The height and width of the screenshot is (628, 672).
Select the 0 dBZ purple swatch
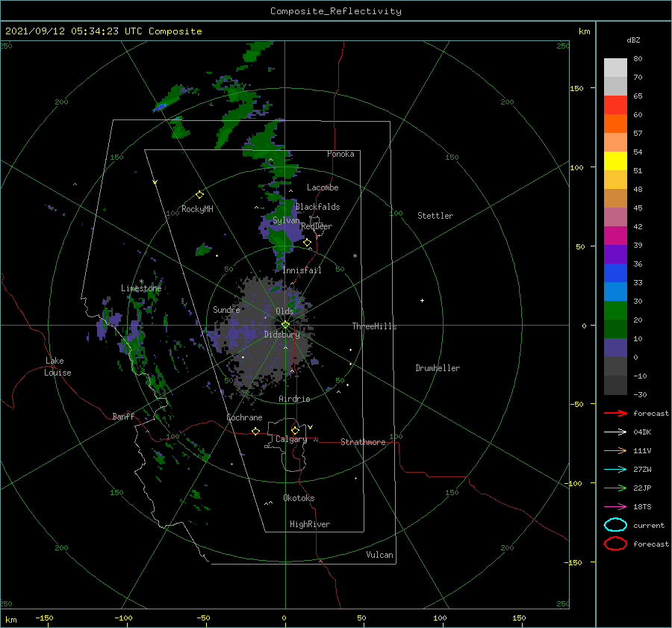[x=615, y=348]
